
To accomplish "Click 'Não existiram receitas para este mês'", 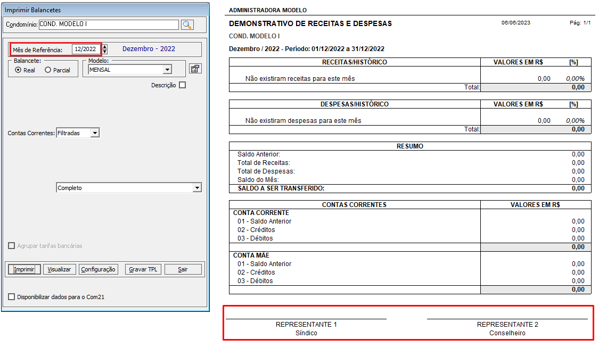I will coord(300,79).
